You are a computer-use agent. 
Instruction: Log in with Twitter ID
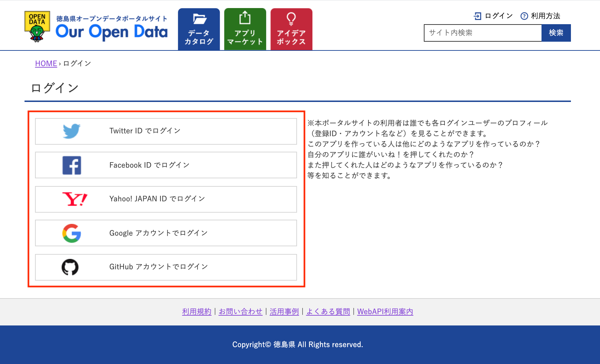166,131
